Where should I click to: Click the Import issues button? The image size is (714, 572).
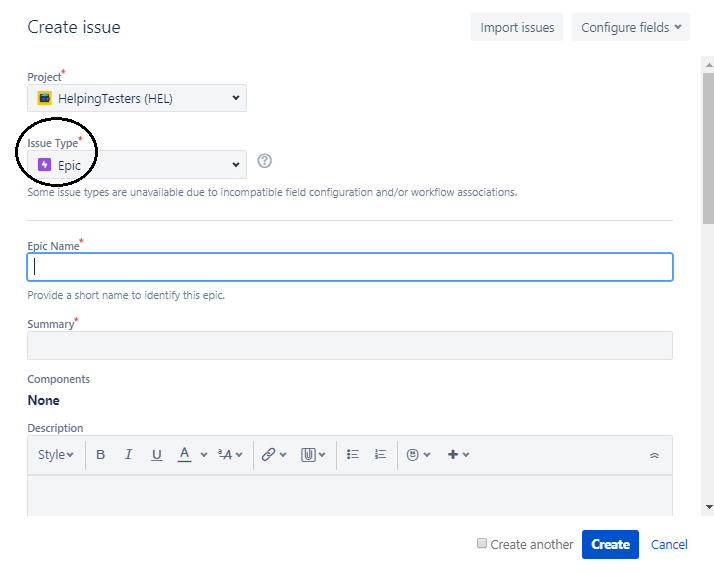[517, 27]
